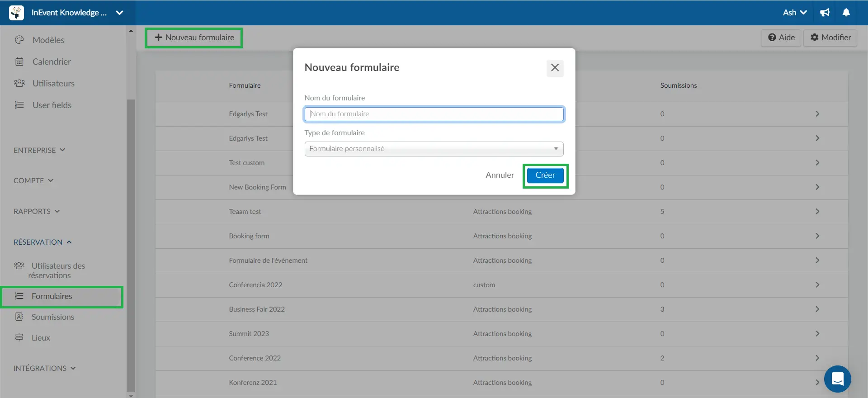Click Annuler in the dialog
Viewport: 868px width, 398px height.
pos(500,175)
